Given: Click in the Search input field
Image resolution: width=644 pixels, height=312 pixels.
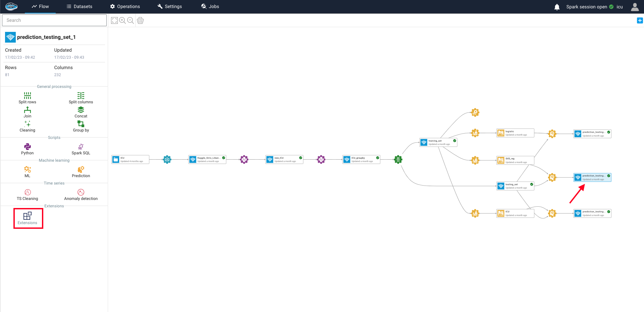Looking at the screenshot, I should coord(54,20).
